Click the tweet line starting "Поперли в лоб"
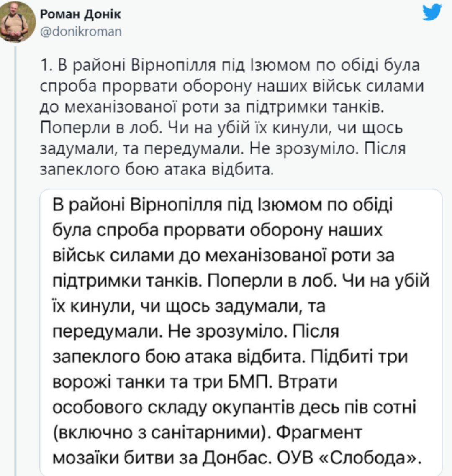The image size is (452, 476). (221, 127)
